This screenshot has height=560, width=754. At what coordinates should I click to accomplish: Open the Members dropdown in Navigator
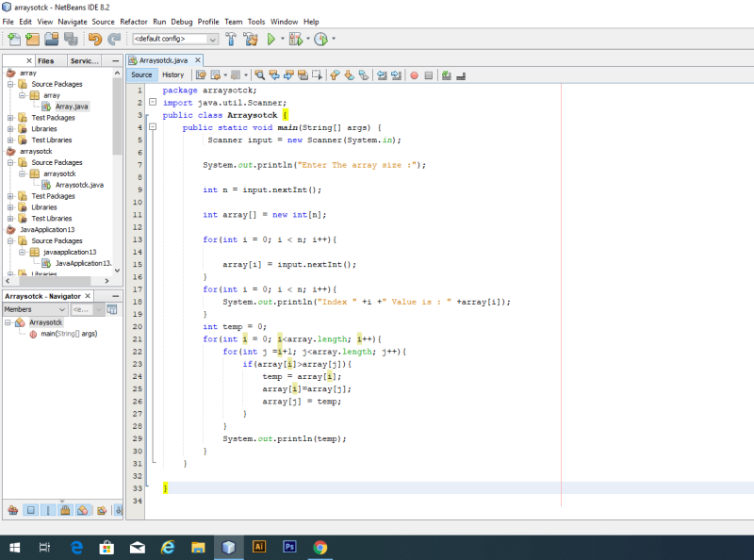coord(35,309)
